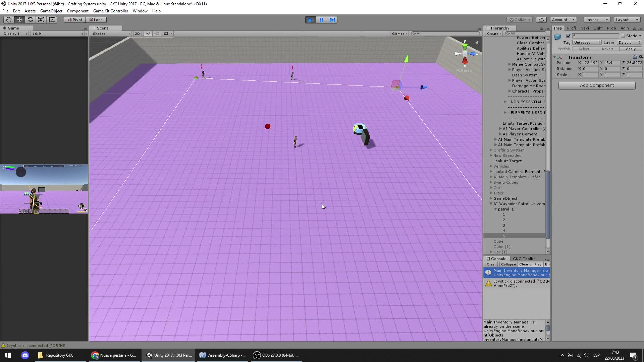Image resolution: width=644 pixels, height=362 pixels.
Task: Click the Add Component button
Action: pos(597,85)
